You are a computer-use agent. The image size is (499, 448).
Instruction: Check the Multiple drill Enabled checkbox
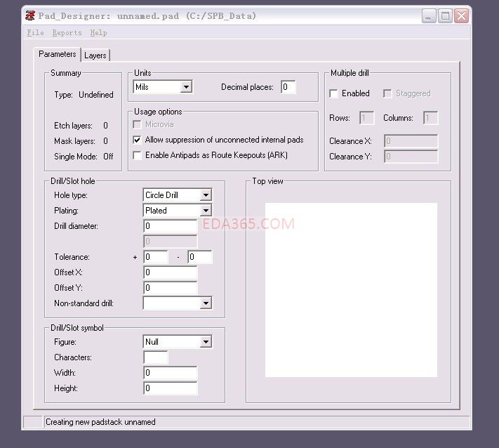tap(333, 93)
